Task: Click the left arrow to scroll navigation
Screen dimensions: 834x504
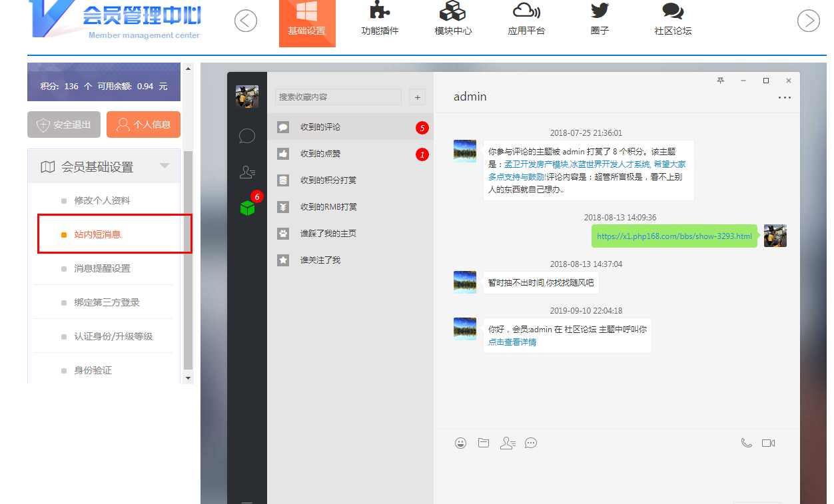Action: click(x=245, y=21)
